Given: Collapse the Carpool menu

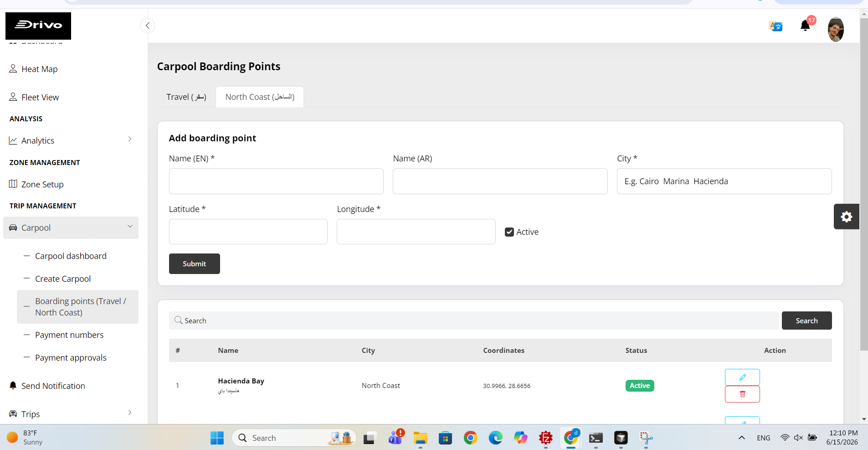Looking at the screenshot, I should click(71, 228).
